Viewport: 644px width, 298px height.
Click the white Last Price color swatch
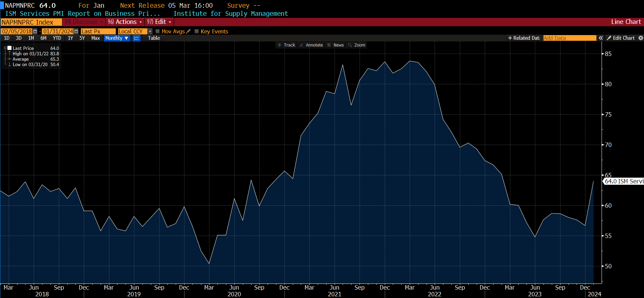(x=9, y=48)
